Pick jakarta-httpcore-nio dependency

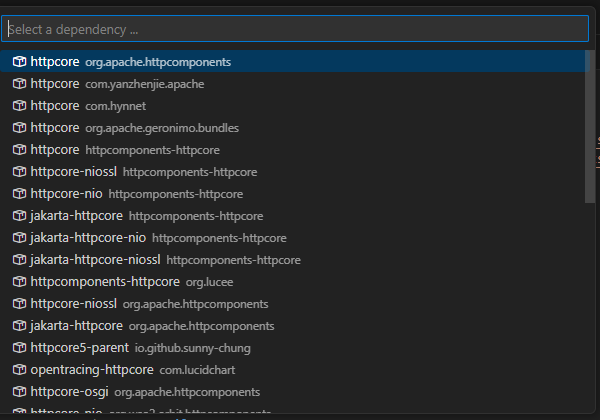click(158, 238)
